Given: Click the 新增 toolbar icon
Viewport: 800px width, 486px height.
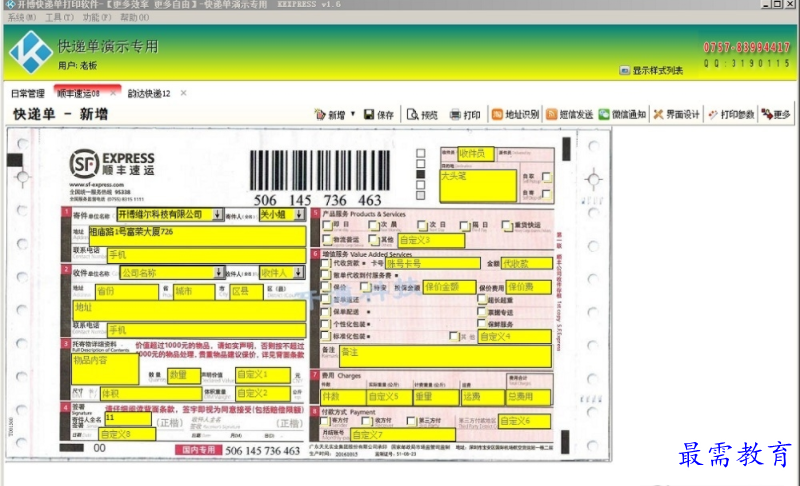Looking at the screenshot, I should [x=320, y=115].
